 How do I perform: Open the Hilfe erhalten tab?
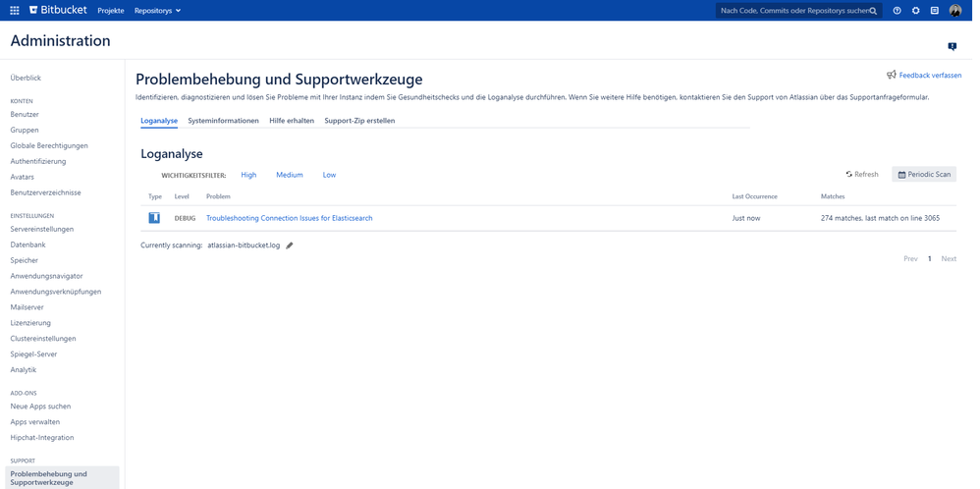tap(292, 121)
